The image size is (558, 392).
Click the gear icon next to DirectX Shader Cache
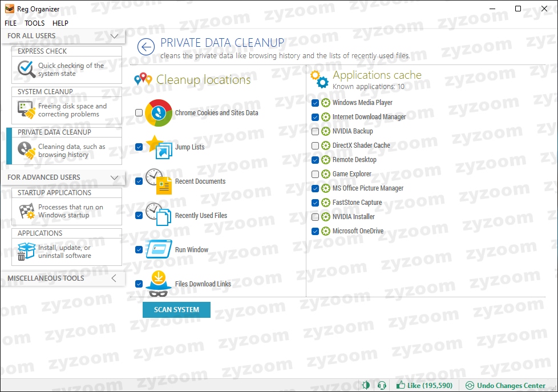326,146
